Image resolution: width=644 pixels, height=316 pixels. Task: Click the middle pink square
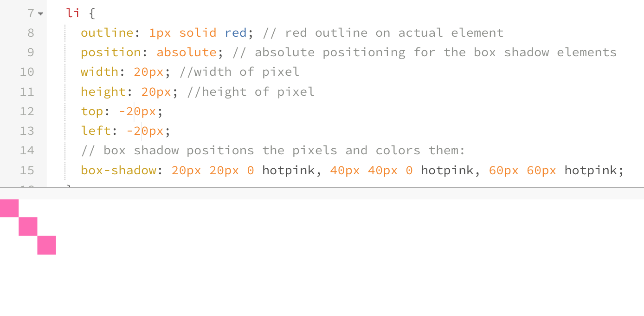[28, 226]
